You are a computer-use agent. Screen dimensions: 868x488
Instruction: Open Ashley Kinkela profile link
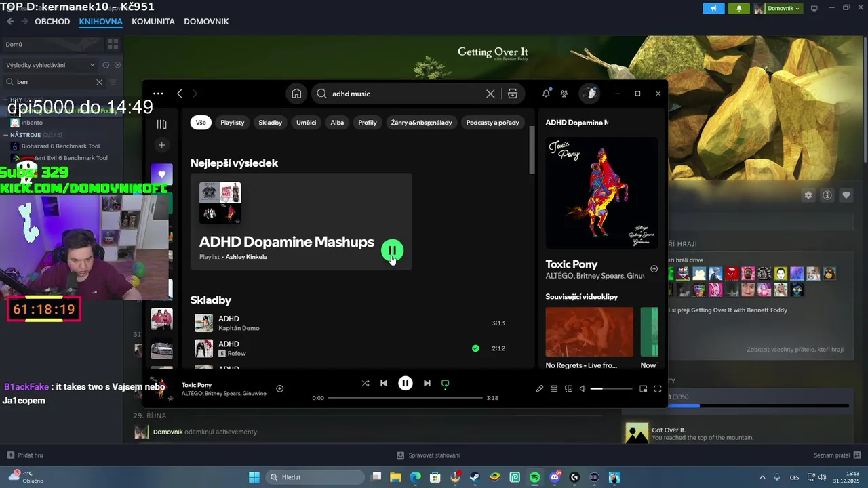[x=246, y=257]
